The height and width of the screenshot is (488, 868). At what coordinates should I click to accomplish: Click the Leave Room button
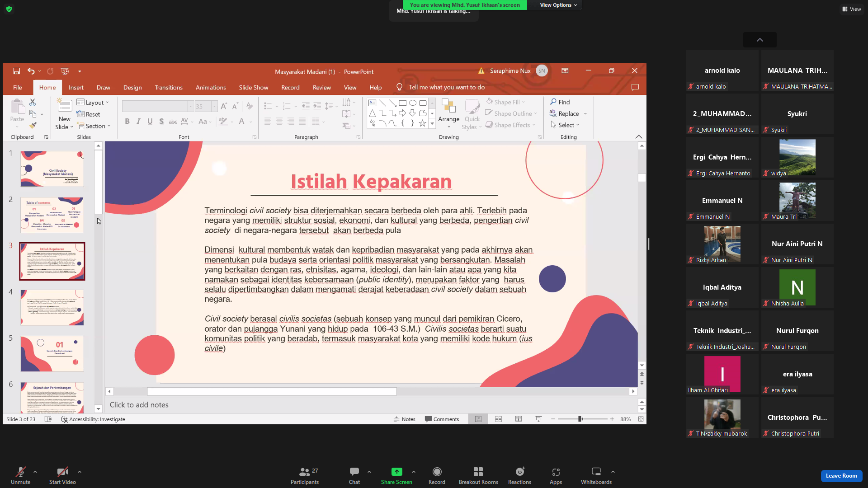[x=841, y=476]
